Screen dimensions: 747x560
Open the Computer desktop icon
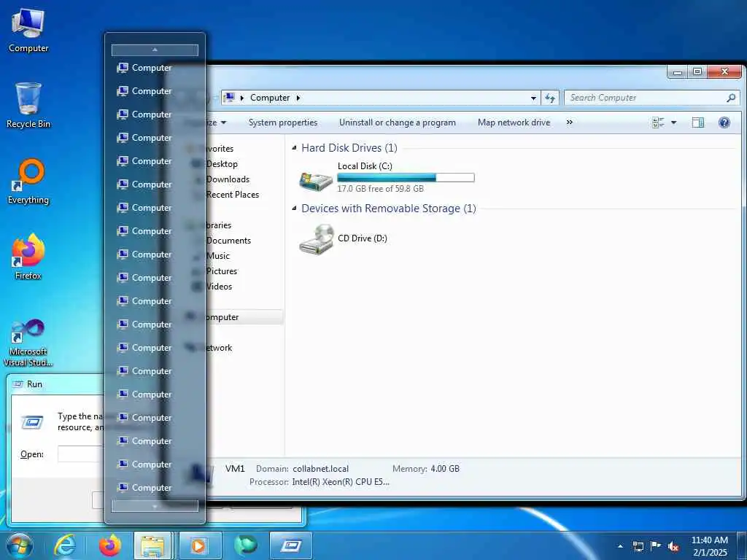click(28, 30)
